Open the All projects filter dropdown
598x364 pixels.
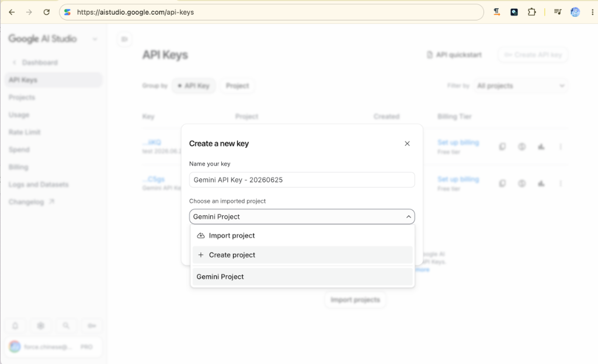click(x=520, y=86)
